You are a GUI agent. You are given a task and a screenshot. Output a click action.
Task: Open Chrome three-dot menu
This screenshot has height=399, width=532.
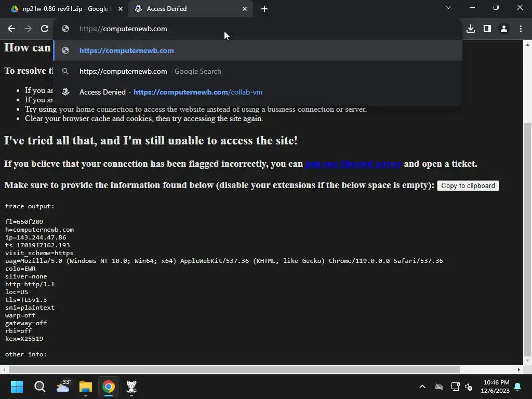coord(521,29)
